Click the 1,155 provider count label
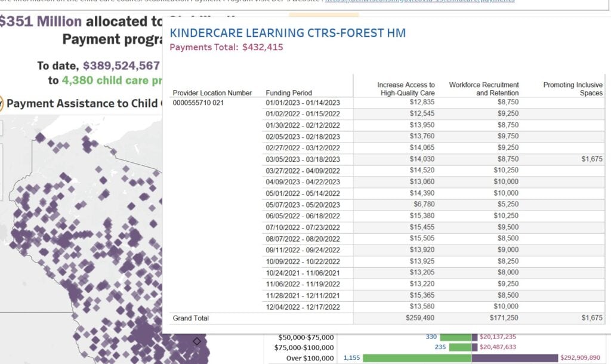This screenshot has width=611, height=364. [352, 358]
